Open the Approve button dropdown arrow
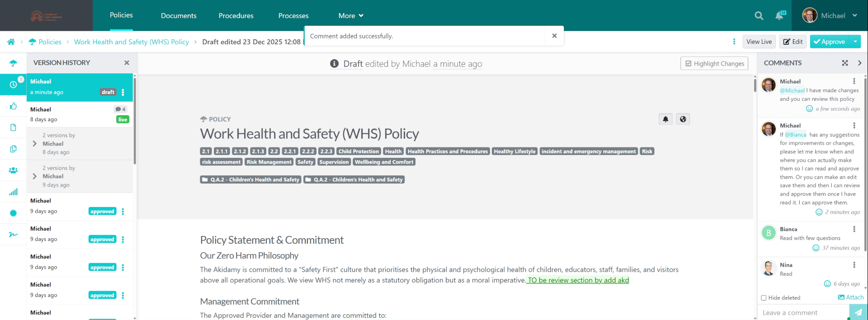This screenshot has height=320, width=868. pyautogui.click(x=855, y=42)
